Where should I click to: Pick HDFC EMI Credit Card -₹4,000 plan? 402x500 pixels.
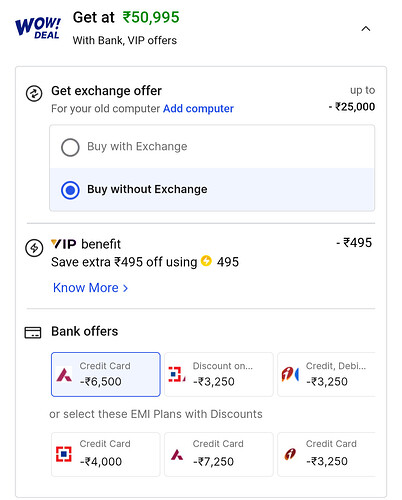coord(106,454)
